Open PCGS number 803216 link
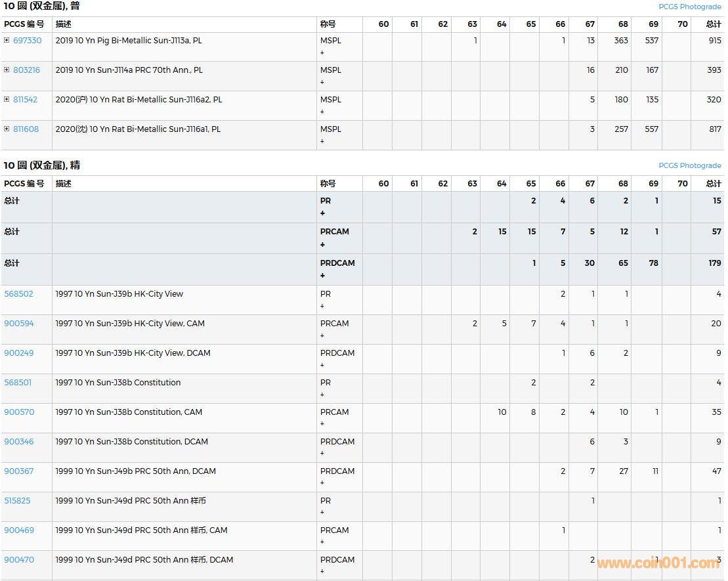 (x=26, y=70)
